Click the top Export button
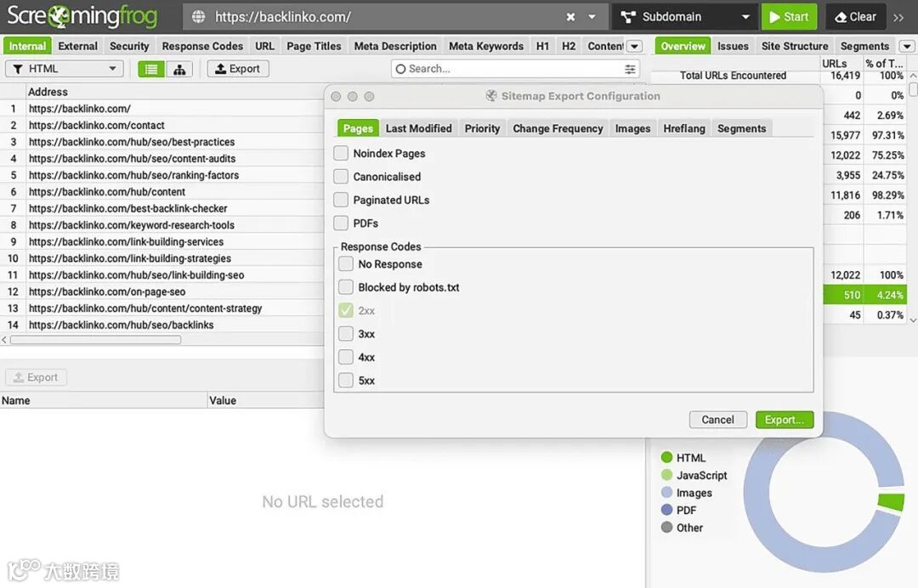 point(238,69)
